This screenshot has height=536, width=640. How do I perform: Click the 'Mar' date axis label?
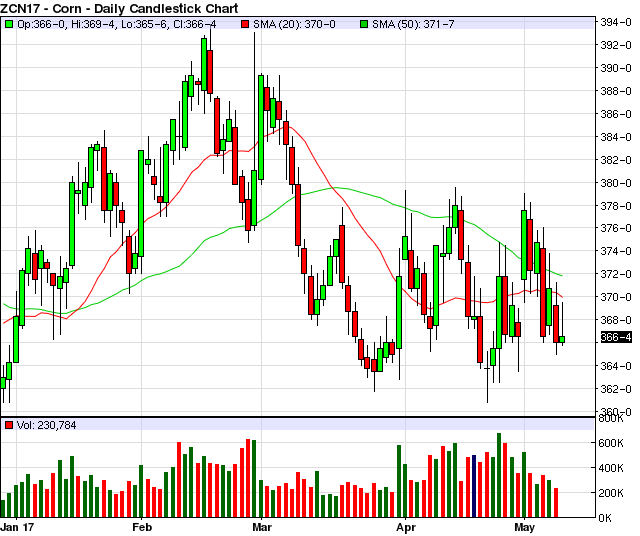pyautogui.click(x=262, y=527)
